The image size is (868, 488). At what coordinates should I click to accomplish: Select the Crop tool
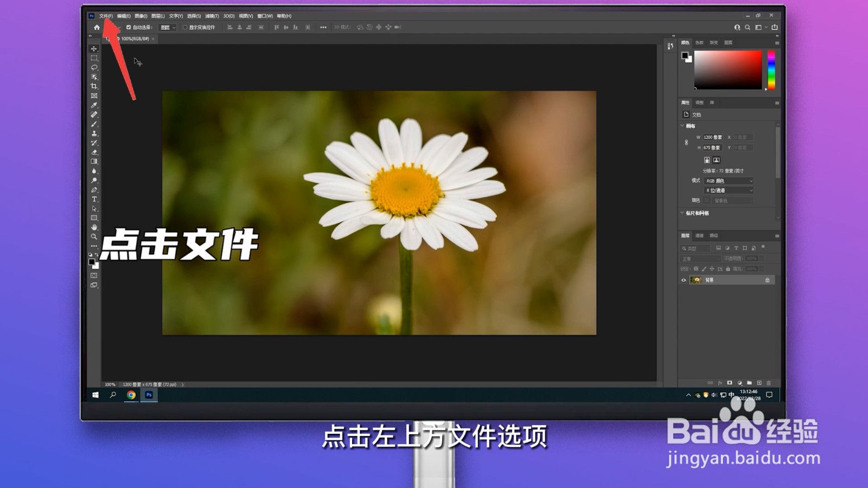click(x=94, y=86)
